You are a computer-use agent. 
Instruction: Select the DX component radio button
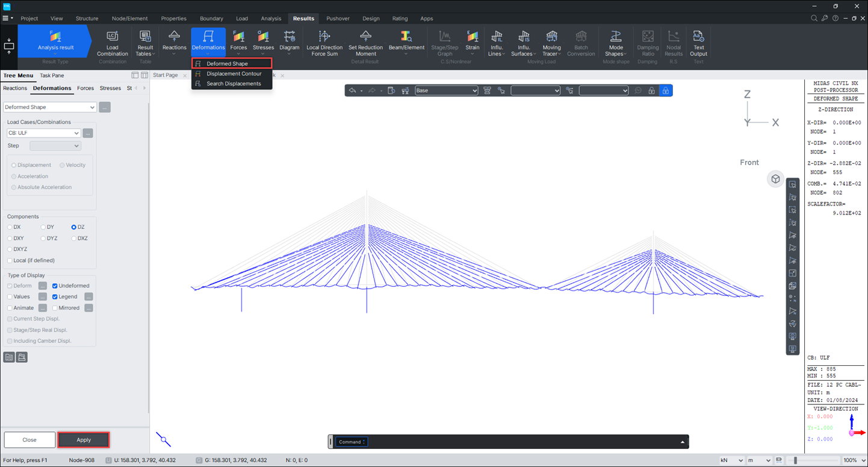pos(10,227)
